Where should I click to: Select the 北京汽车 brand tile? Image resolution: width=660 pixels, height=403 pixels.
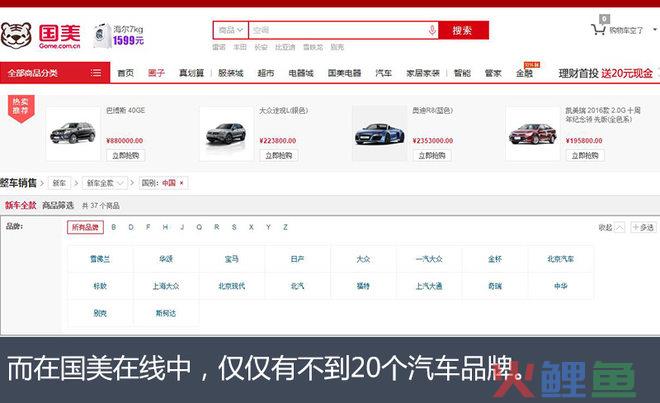561,259
